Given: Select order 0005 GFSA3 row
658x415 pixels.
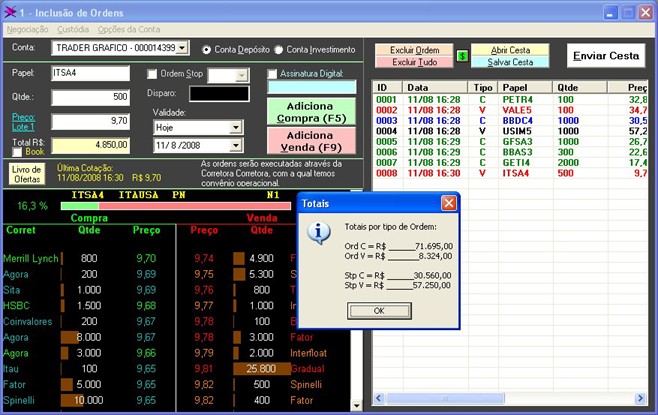Looking at the screenshot, I should pyautogui.click(x=511, y=142).
